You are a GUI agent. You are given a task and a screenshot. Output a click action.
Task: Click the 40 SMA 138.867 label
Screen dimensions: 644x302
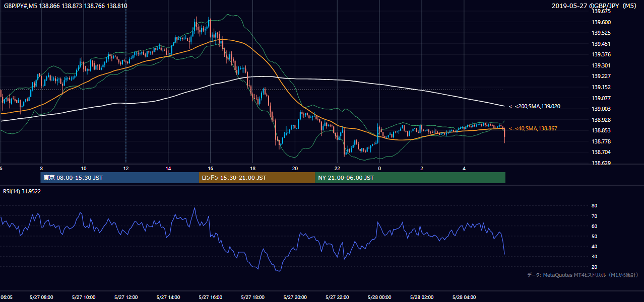pyautogui.click(x=533, y=129)
